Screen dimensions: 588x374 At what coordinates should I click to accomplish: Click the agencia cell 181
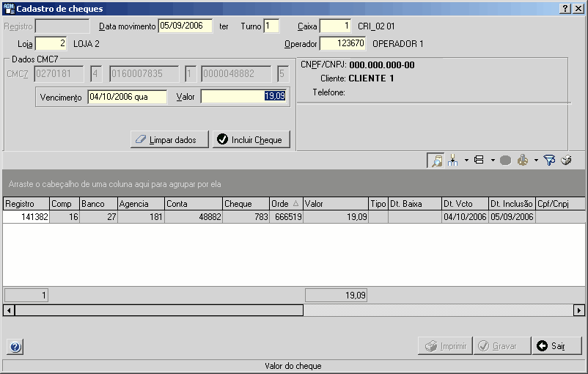click(x=141, y=217)
